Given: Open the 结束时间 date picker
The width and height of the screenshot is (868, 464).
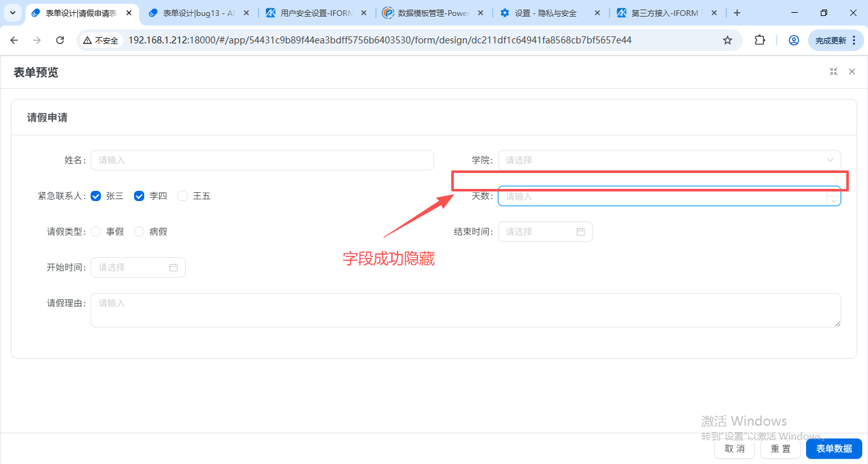Looking at the screenshot, I should (x=545, y=232).
